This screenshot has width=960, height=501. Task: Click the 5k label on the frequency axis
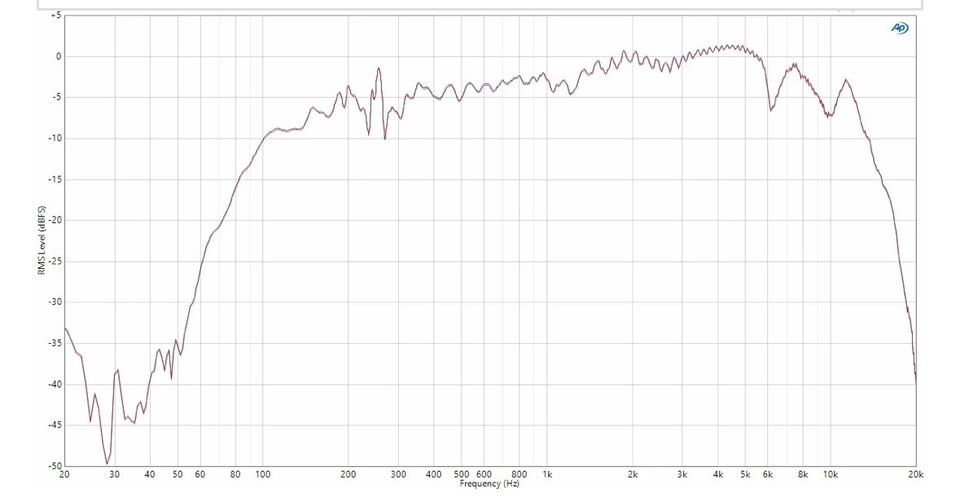coord(745,475)
